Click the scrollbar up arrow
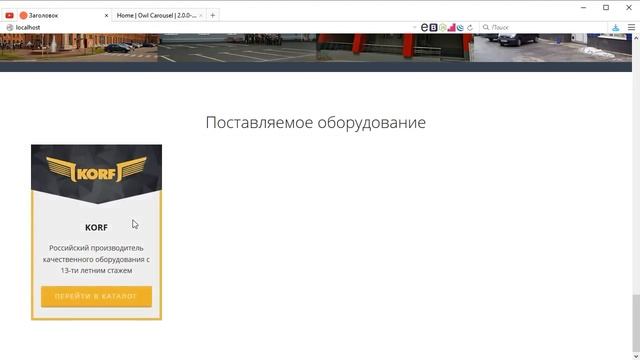Image resolution: width=640 pixels, height=360 pixels. pyautogui.click(x=636, y=38)
